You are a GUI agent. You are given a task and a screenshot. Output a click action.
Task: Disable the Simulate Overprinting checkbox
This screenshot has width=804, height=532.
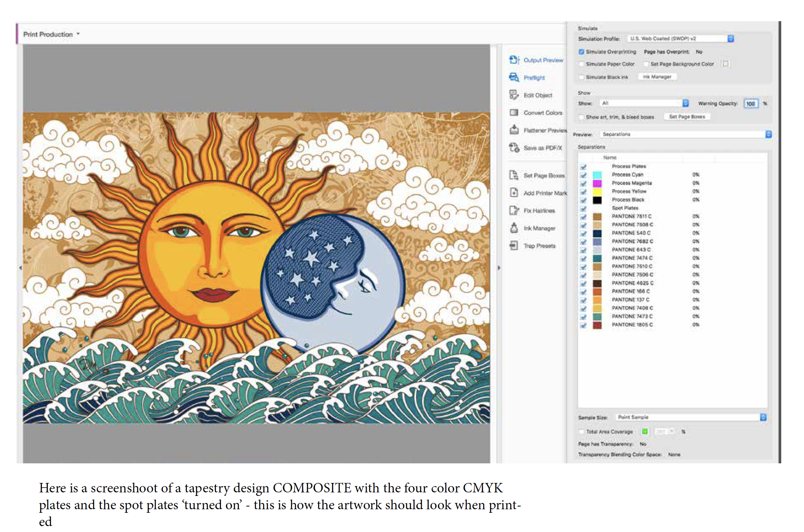coord(581,52)
